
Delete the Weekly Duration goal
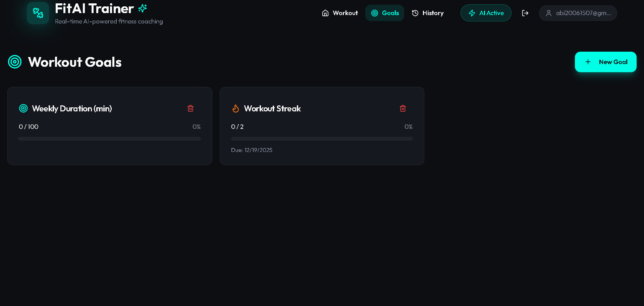click(x=191, y=108)
